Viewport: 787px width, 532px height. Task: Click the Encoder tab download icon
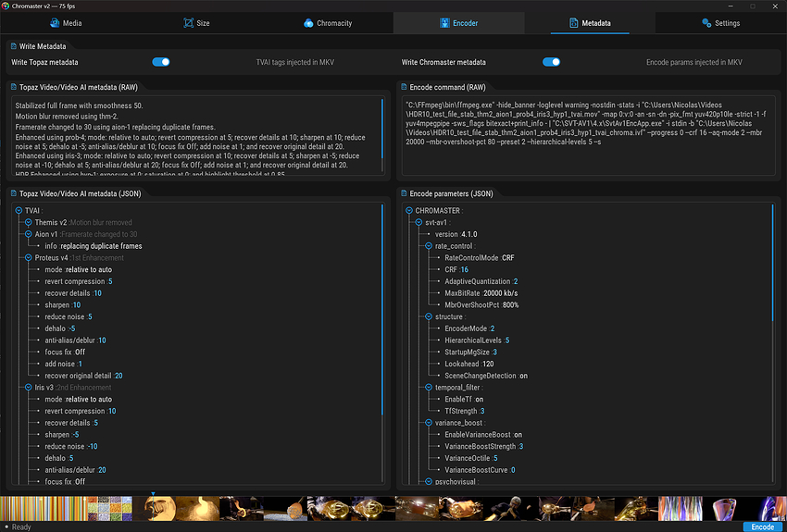coord(444,23)
